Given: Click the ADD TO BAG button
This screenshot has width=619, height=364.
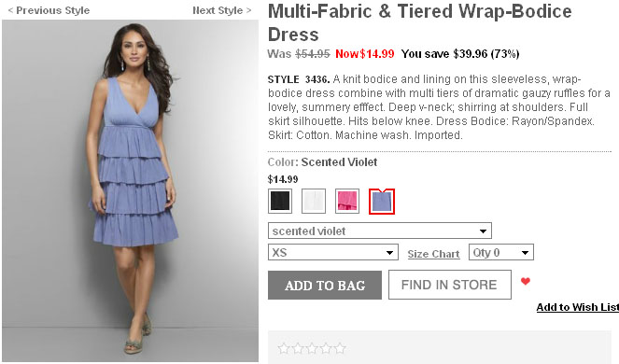Looking at the screenshot, I should point(325,285).
